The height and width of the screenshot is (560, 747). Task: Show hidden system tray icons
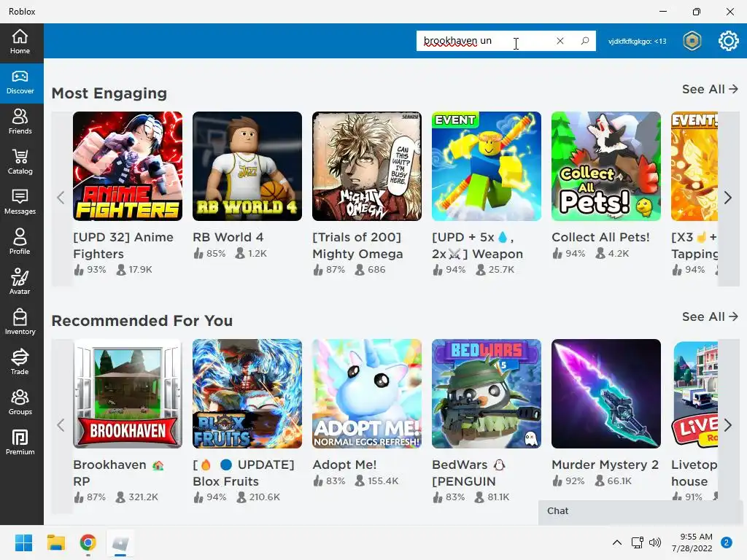click(617, 542)
